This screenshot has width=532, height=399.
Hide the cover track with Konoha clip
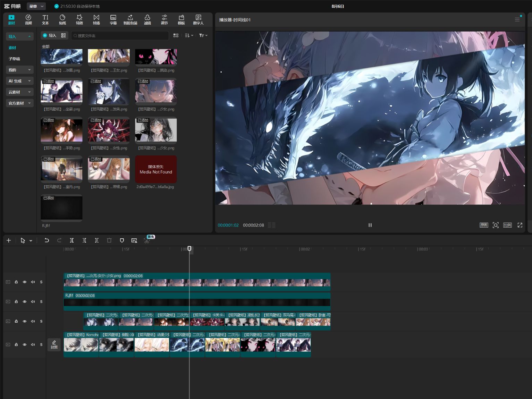pyautogui.click(x=25, y=345)
